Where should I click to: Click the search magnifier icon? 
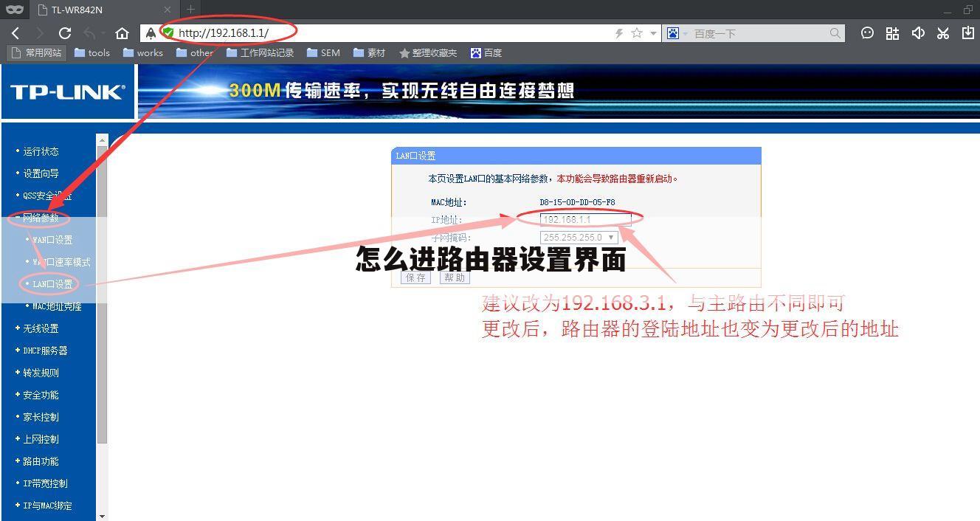click(x=835, y=33)
